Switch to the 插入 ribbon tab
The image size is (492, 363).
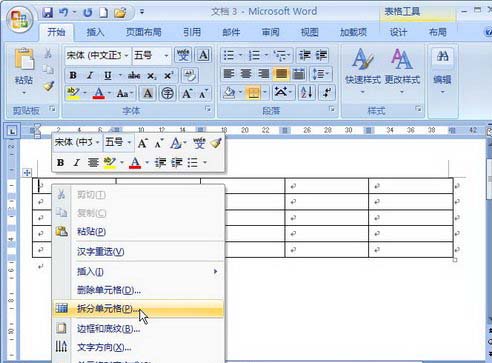[x=95, y=32]
